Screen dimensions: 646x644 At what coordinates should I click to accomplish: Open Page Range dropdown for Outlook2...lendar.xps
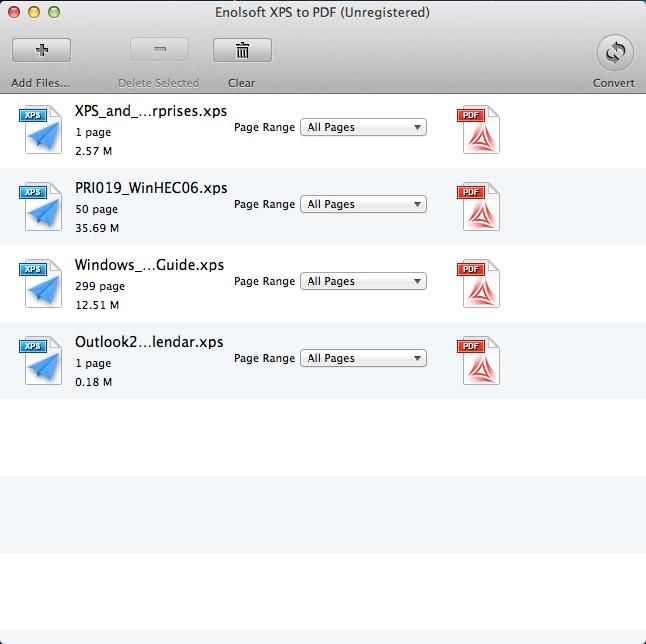[363, 358]
